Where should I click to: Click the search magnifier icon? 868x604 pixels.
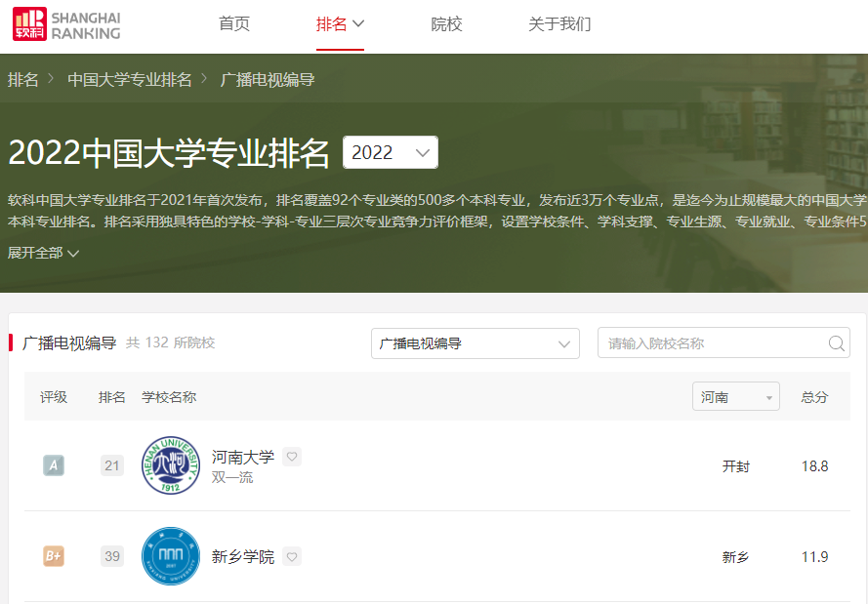click(836, 343)
